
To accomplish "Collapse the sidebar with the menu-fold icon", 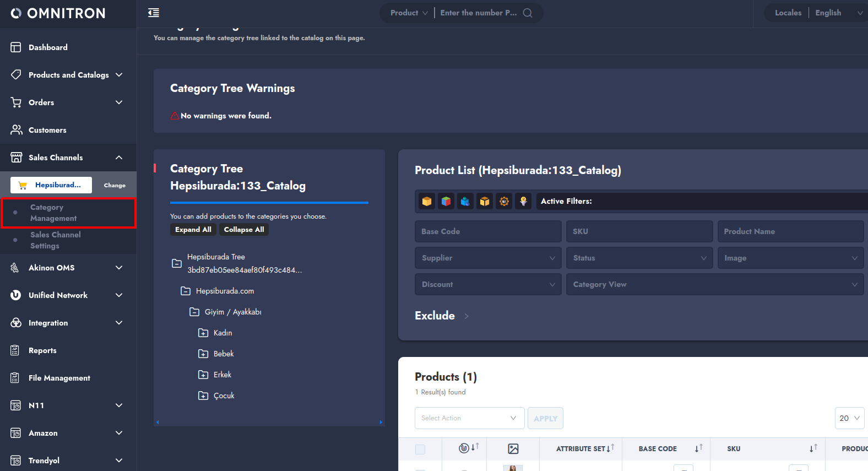I will click(154, 13).
